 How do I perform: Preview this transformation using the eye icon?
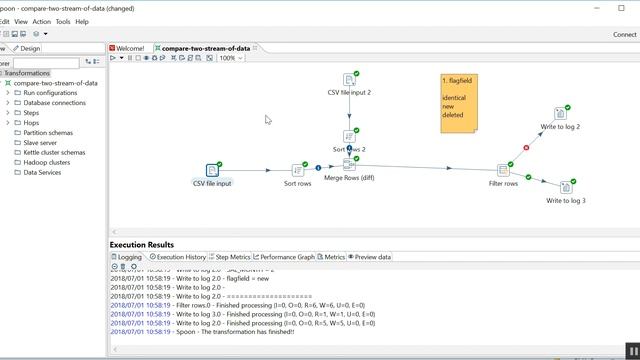(146, 58)
